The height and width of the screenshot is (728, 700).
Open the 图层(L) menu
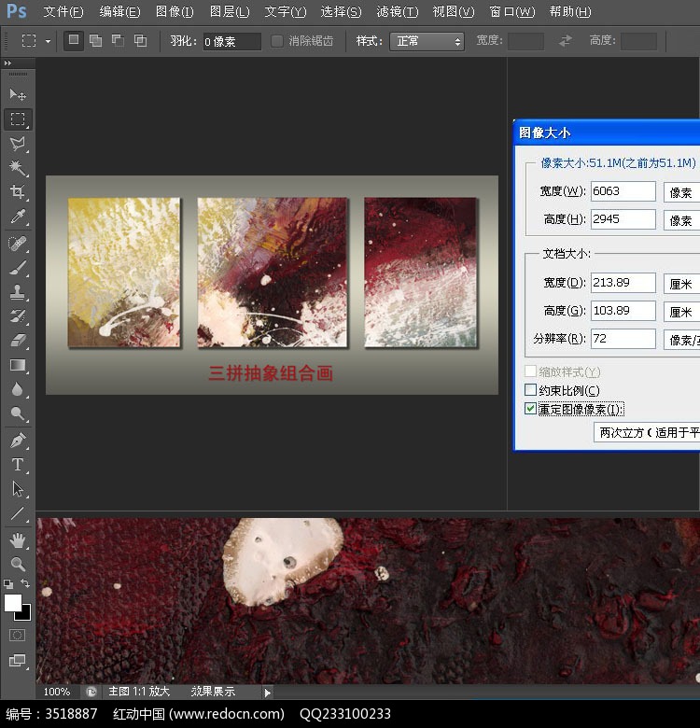click(230, 12)
